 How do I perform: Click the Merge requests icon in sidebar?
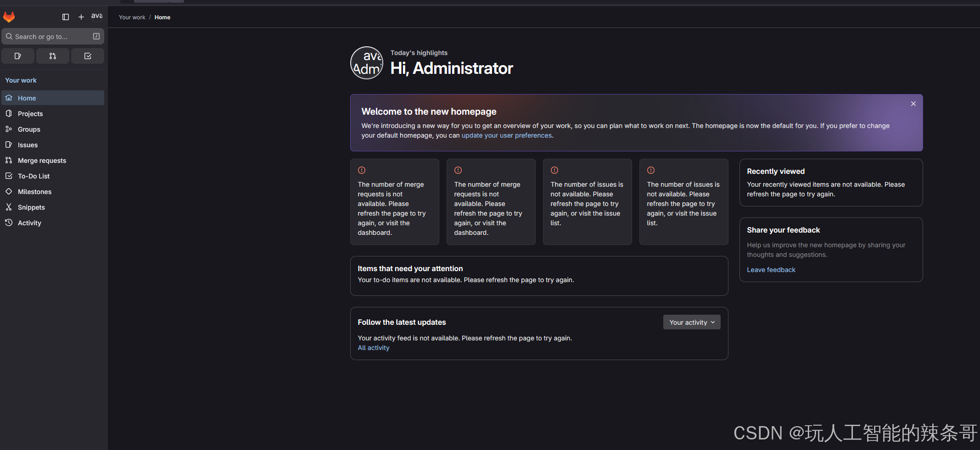9,160
